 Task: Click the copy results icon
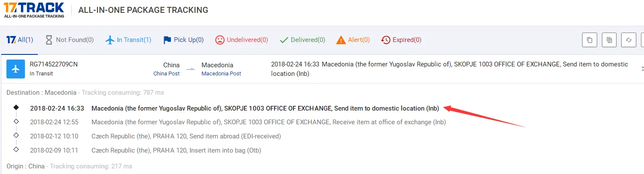589,40
